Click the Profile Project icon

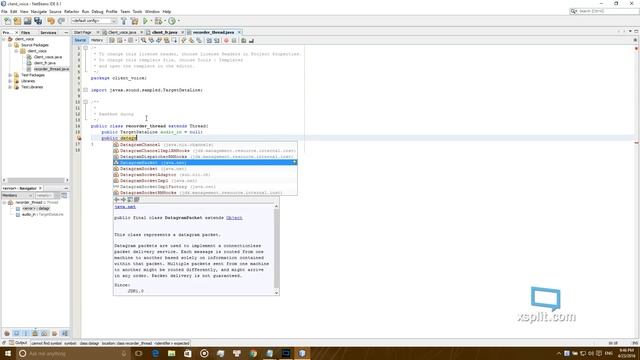pyautogui.click(x=172, y=21)
